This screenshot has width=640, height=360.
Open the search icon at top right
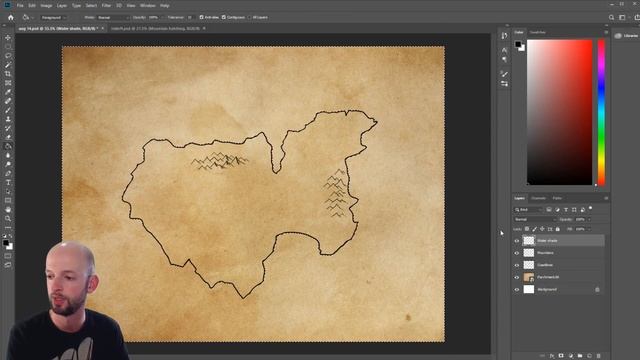[x=611, y=18]
